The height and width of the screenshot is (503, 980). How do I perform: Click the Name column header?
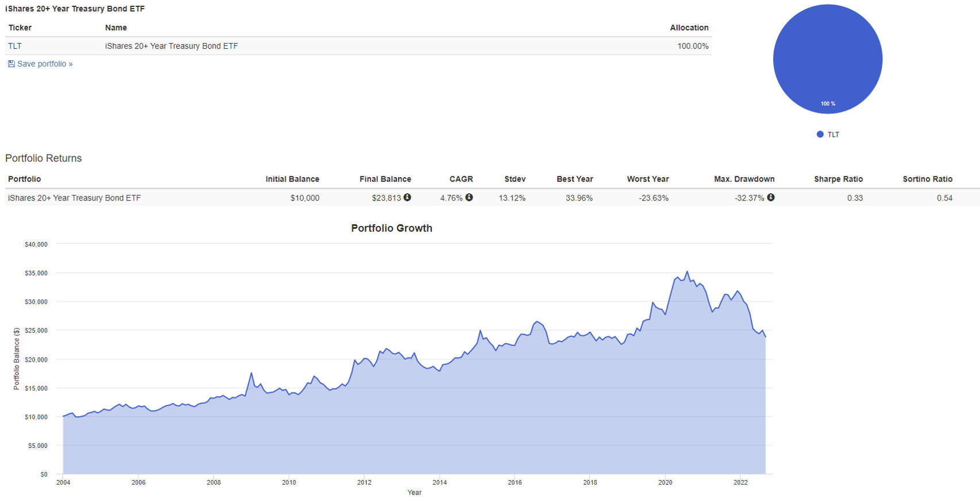coord(116,28)
